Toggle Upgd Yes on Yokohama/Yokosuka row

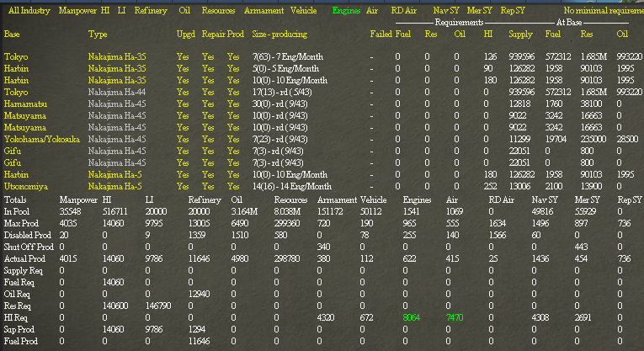coord(183,139)
